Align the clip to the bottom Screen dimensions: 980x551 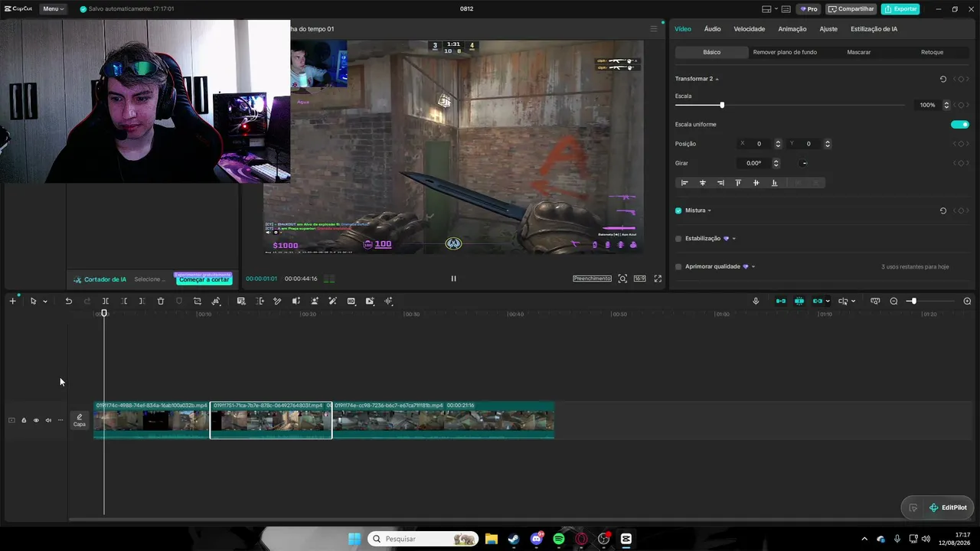point(774,183)
